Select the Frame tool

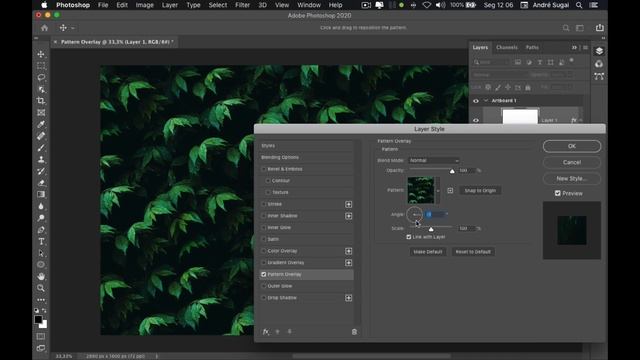(x=41, y=113)
